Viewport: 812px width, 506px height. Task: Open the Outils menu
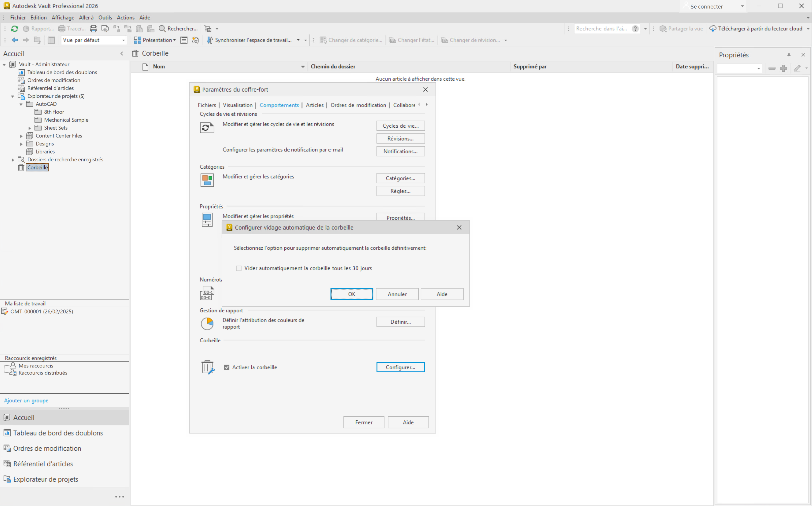105,18
